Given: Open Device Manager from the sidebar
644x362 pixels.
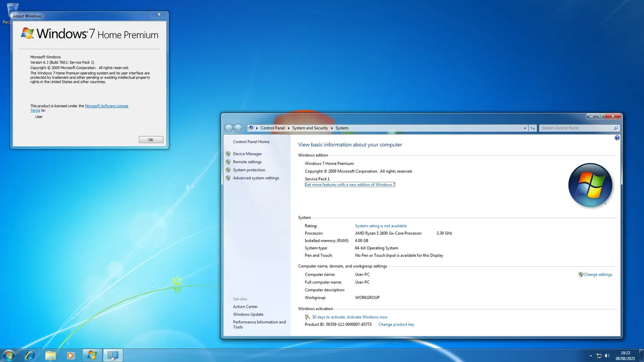Looking at the screenshot, I should tap(247, 153).
